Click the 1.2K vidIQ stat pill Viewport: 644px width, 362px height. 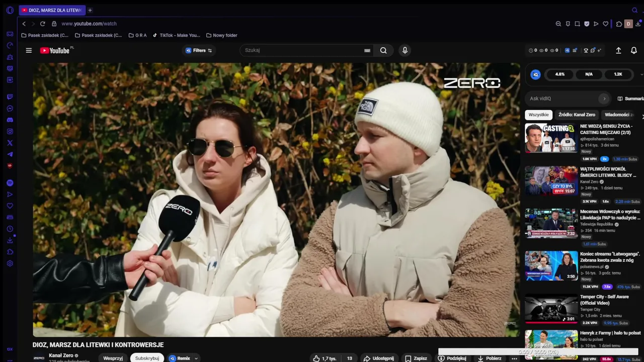tap(618, 74)
